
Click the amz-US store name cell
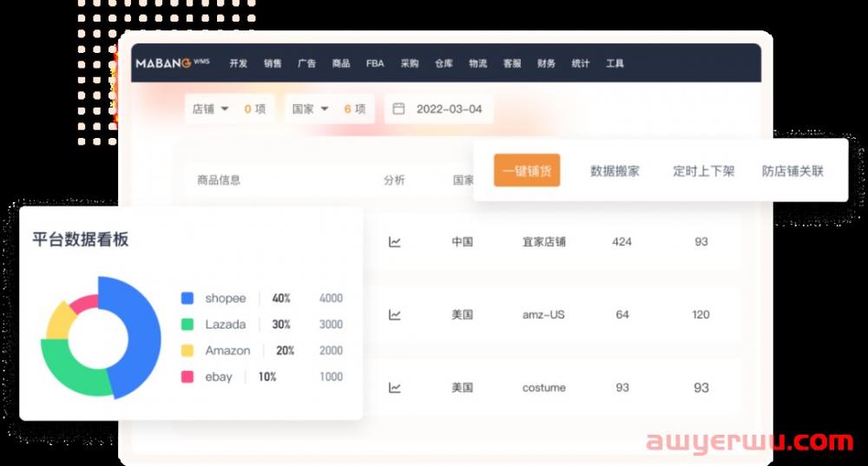[543, 315]
